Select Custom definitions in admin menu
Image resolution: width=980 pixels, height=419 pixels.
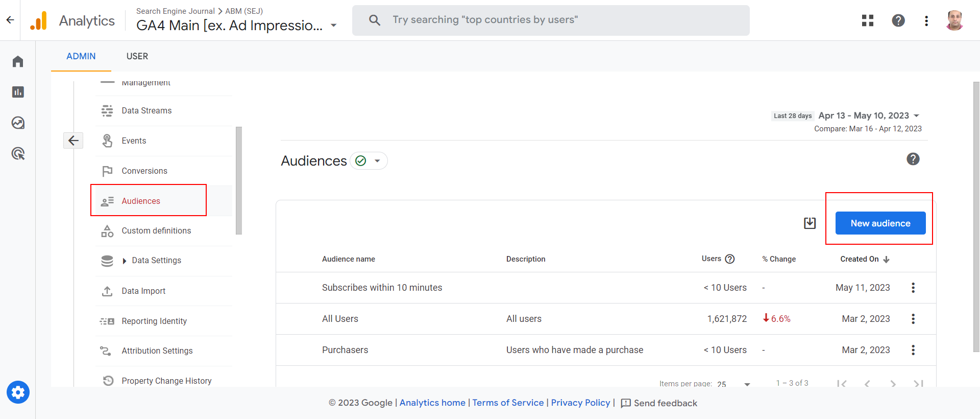pos(156,231)
